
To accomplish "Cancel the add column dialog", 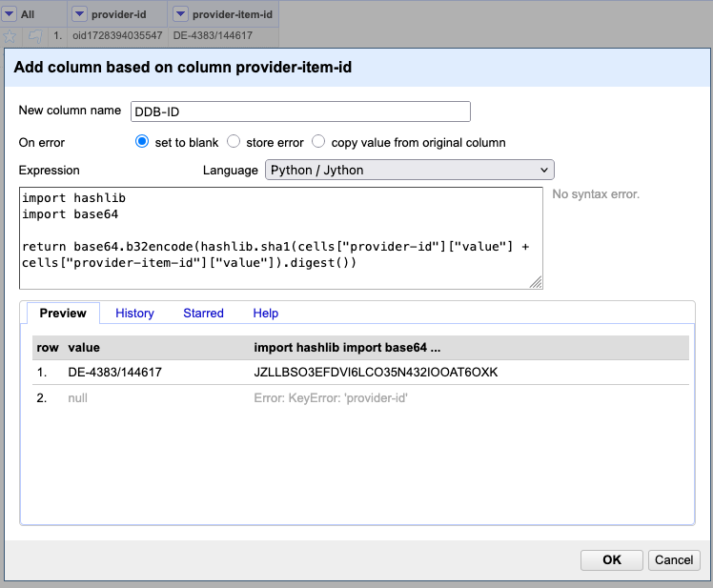I will (674, 560).
